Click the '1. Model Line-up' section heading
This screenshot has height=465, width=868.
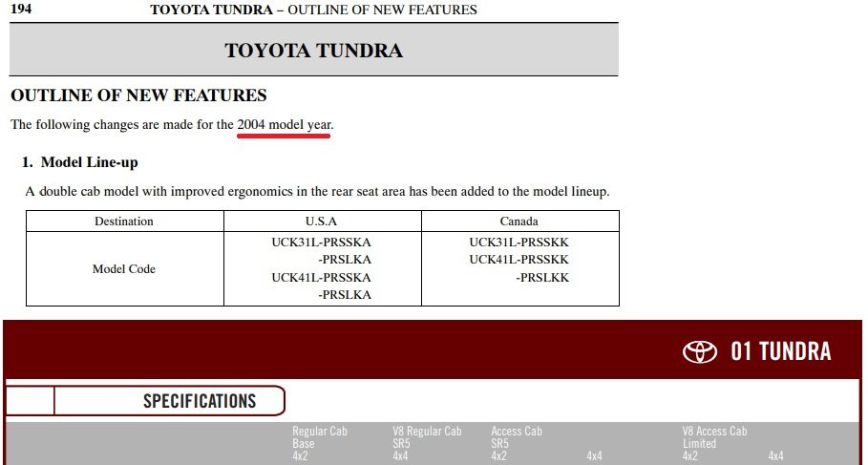79,162
